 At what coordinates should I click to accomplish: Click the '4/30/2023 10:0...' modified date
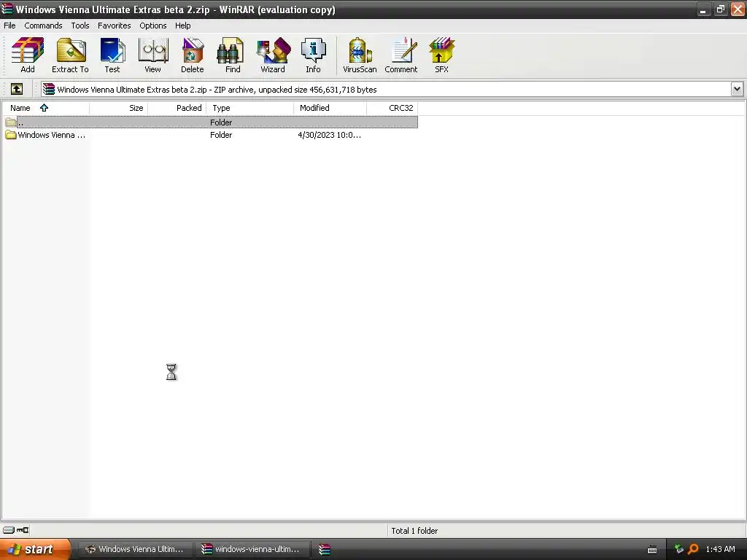click(329, 135)
